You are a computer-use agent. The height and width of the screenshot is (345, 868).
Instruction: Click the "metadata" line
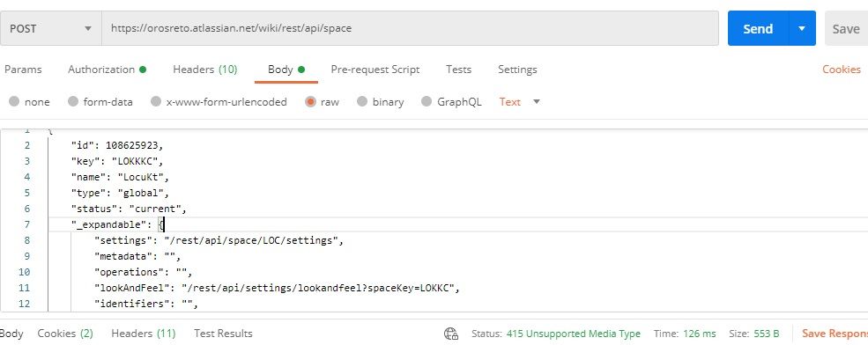click(x=137, y=256)
